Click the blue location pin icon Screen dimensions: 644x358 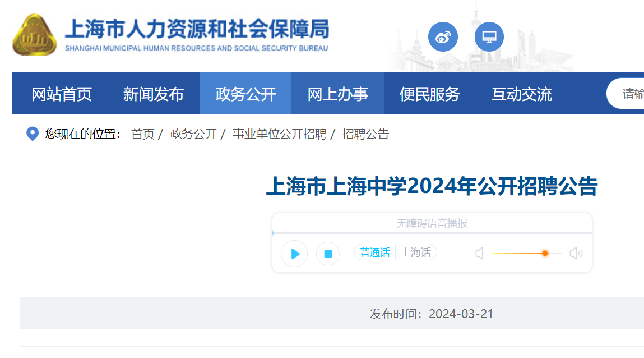pos(33,134)
